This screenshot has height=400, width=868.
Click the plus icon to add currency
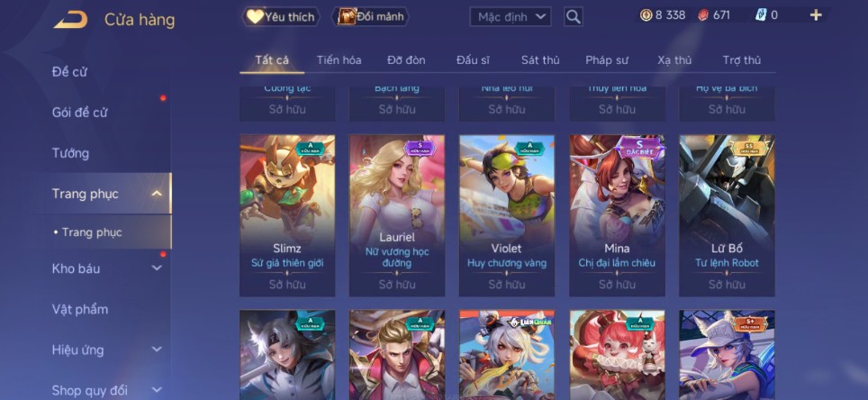coord(816,15)
